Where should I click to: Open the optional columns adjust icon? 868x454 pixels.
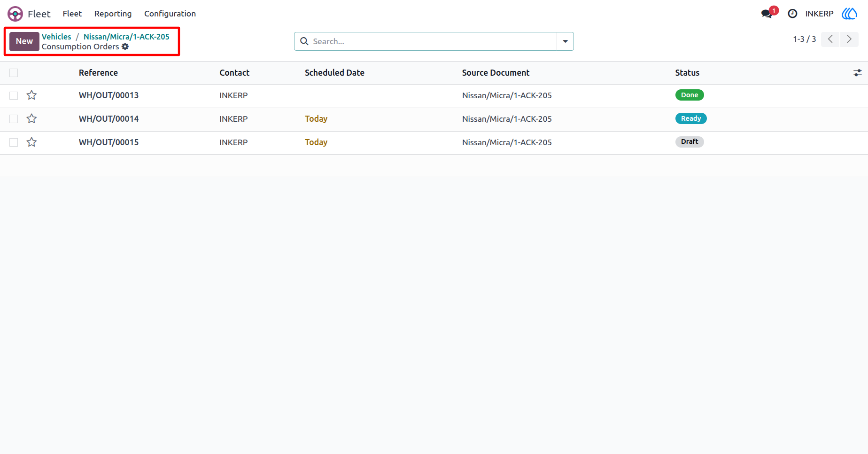(x=858, y=73)
